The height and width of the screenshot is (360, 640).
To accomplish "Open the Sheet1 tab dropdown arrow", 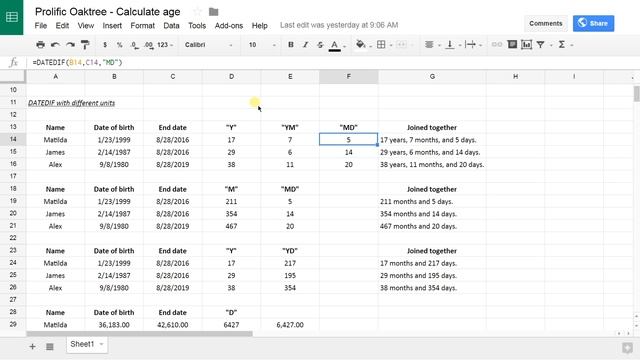I will [101, 344].
